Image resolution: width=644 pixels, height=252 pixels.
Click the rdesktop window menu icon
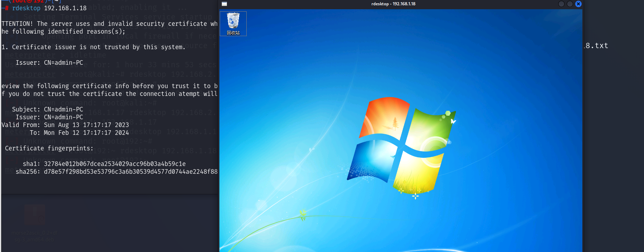click(x=224, y=4)
